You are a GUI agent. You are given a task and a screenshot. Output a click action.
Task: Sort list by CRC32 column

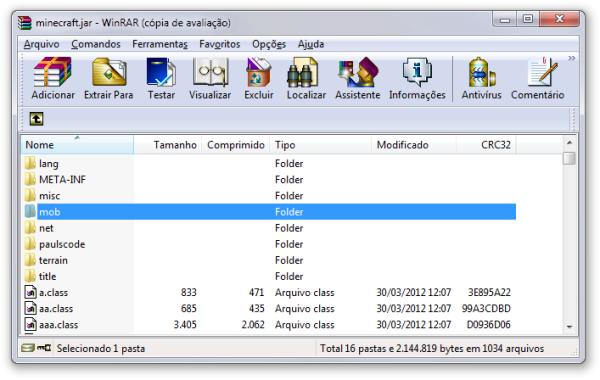point(486,145)
